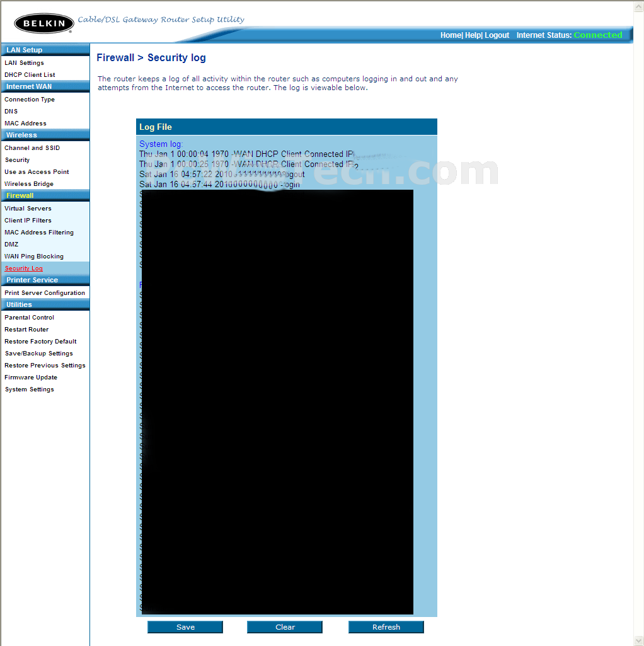Open Virtual Servers page
644x646 pixels.
(x=28, y=209)
